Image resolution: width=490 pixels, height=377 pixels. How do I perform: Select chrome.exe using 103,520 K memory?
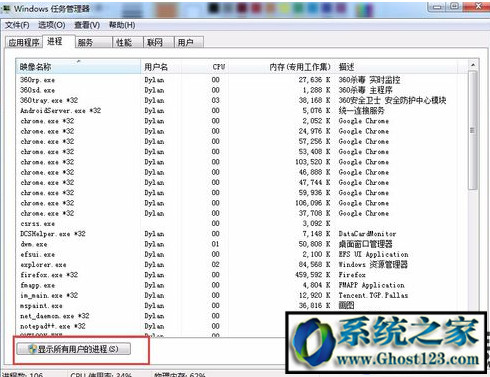[x=242, y=162]
